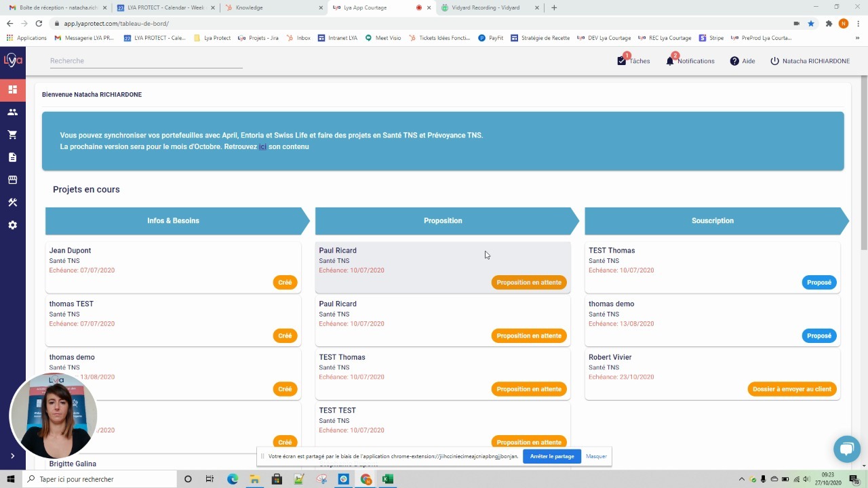This screenshot has width=868, height=488.
Task: Switch to the Vidyard Recording browser tab
Action: click(x=488, y=7)
